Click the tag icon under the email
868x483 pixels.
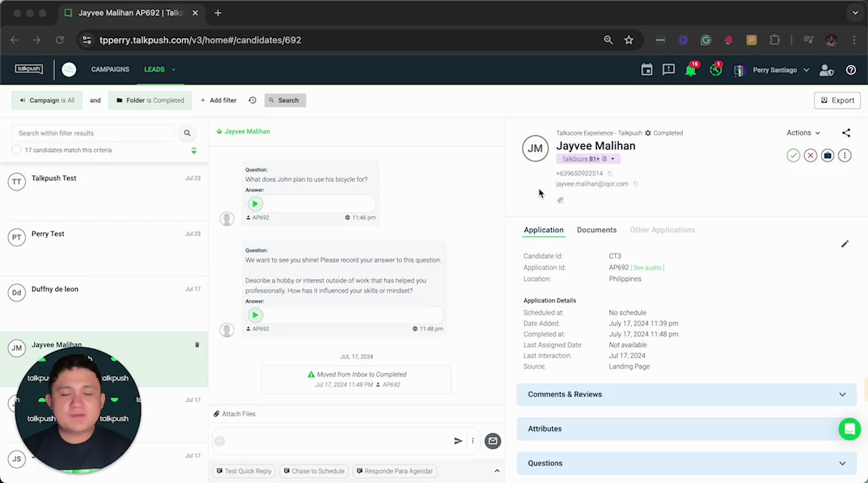point(560,200)
